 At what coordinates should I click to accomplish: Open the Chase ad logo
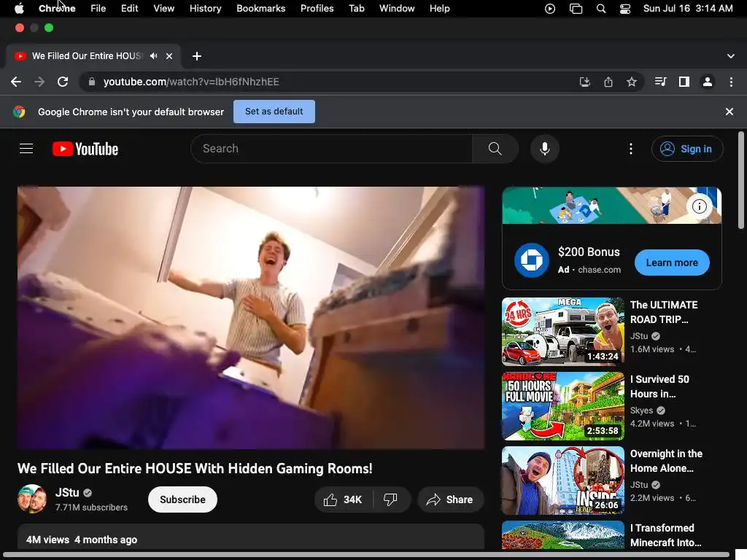click(531, 260)
